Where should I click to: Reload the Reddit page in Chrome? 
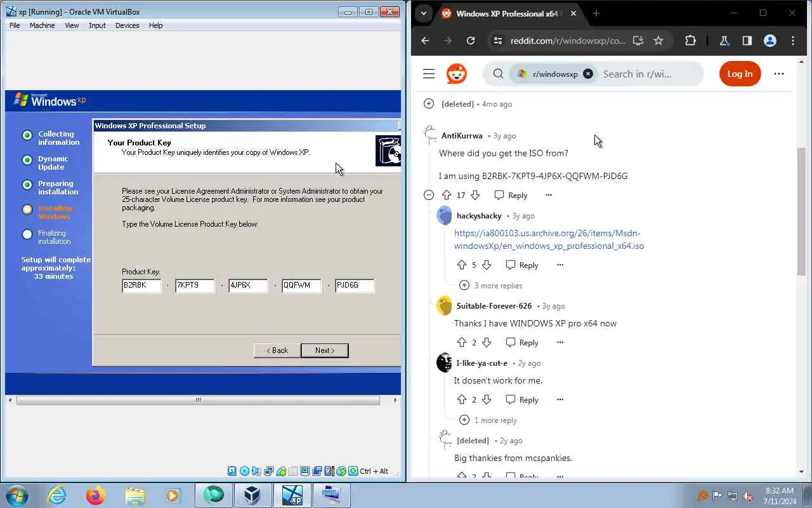coord(471,41)
